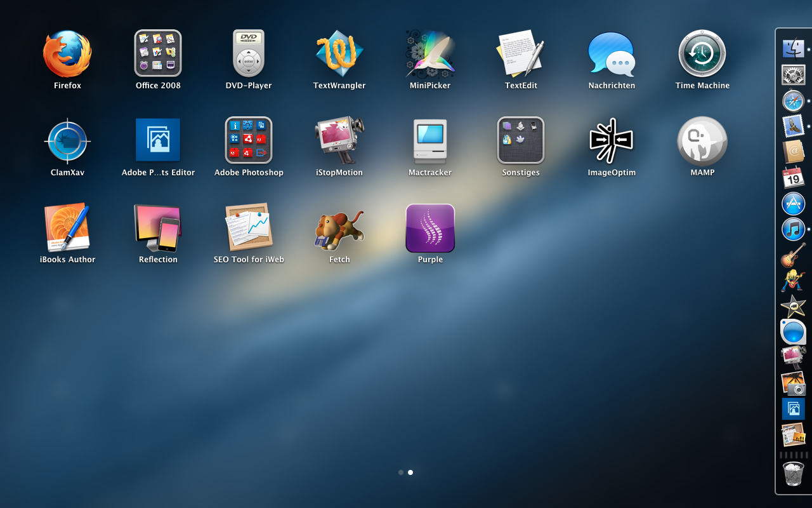The width and height of the screenshot is (812, 508).
Task: Start the MAMP app
Action: click(x=702, y=141)
